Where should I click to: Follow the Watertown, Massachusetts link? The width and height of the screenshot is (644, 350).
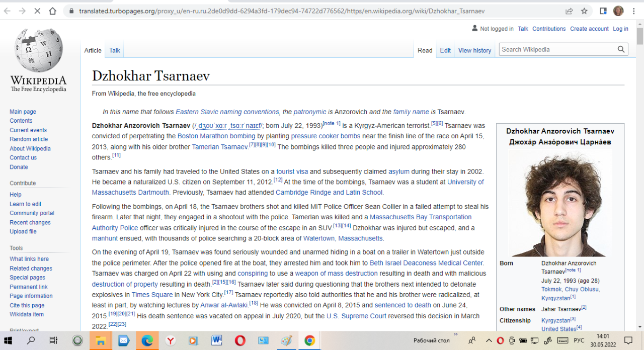[343, 238]
